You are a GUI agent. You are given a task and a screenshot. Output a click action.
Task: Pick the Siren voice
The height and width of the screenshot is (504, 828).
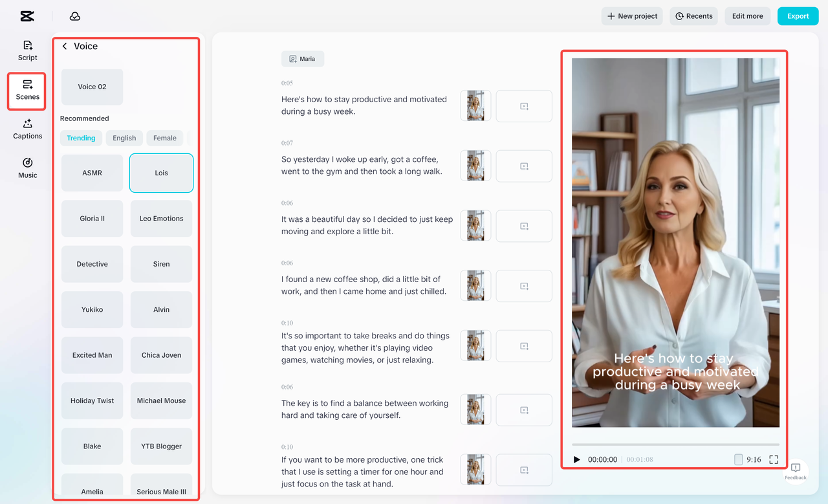pyautogui.click(x=161, y=264)
